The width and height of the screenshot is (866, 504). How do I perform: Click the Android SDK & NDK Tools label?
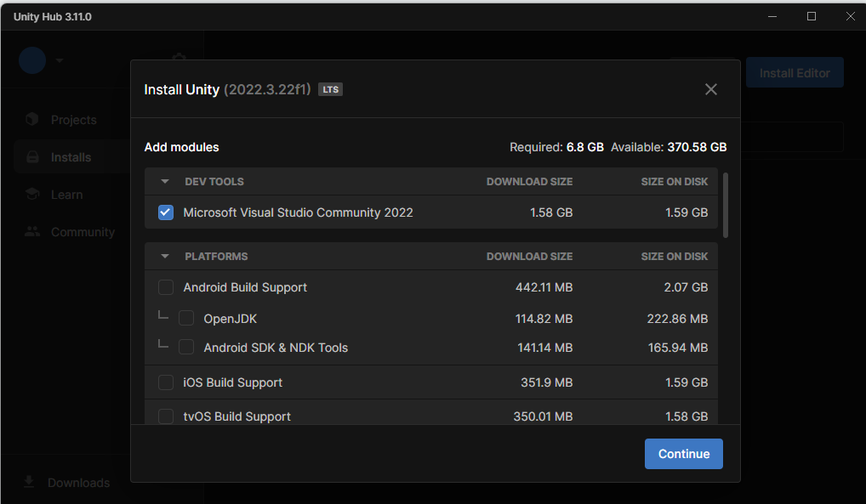coord(276,348)
